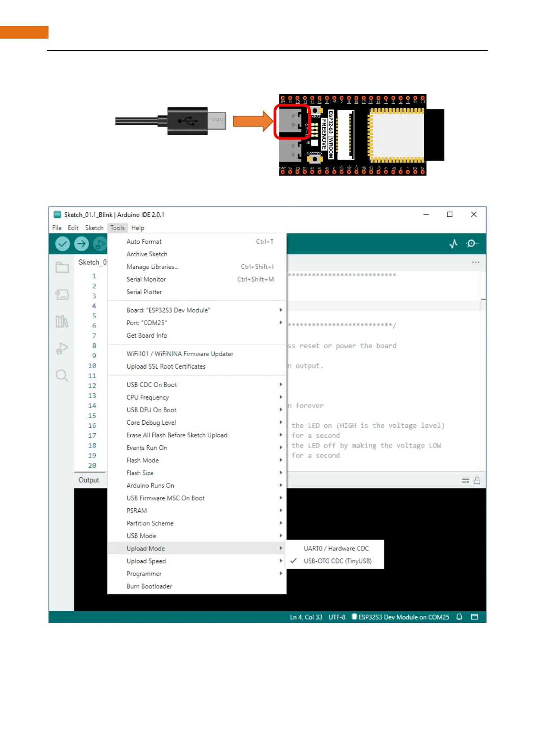
Task: Open the Search magnifier sidebar icon
Action: 62,376
